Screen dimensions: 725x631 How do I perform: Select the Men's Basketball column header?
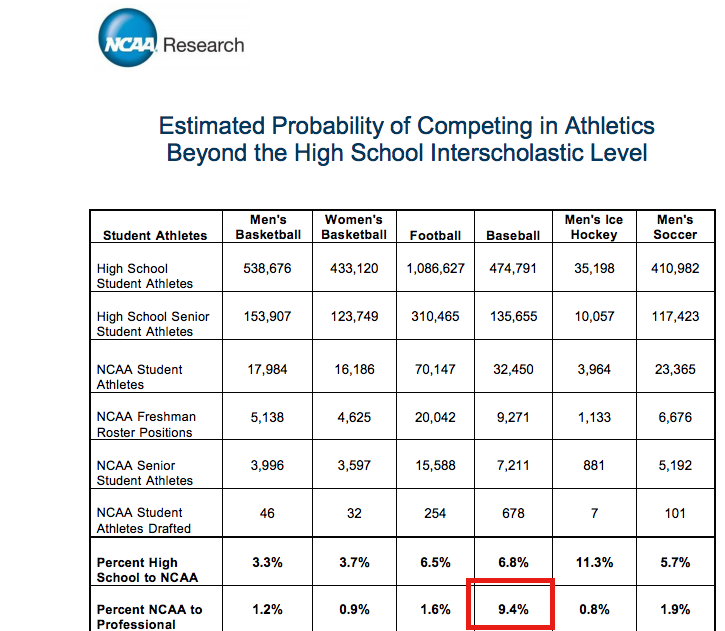[x=267, y=227]
